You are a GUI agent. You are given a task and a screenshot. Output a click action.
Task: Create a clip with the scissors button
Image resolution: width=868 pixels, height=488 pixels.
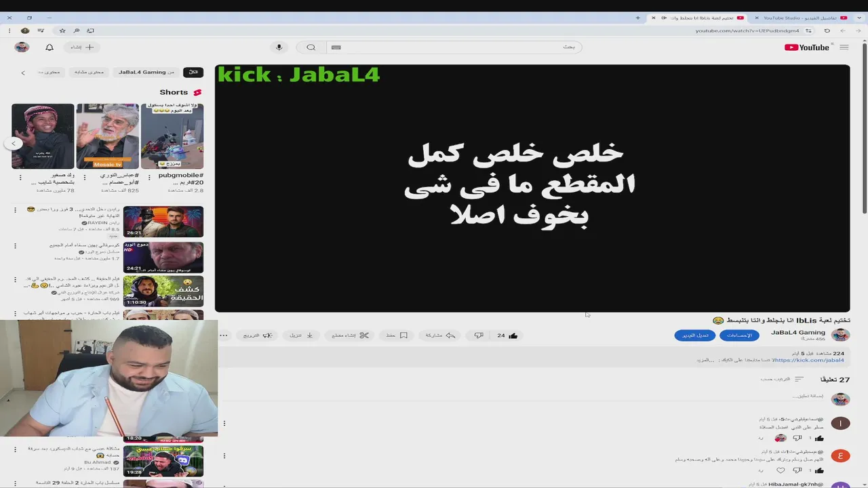(350, 335)
